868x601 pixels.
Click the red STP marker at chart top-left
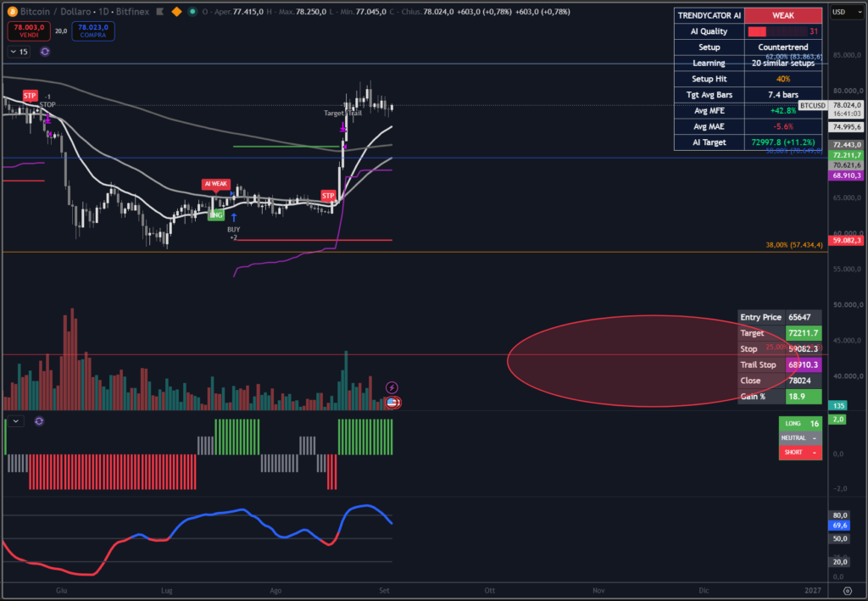(x=30, y=96)
